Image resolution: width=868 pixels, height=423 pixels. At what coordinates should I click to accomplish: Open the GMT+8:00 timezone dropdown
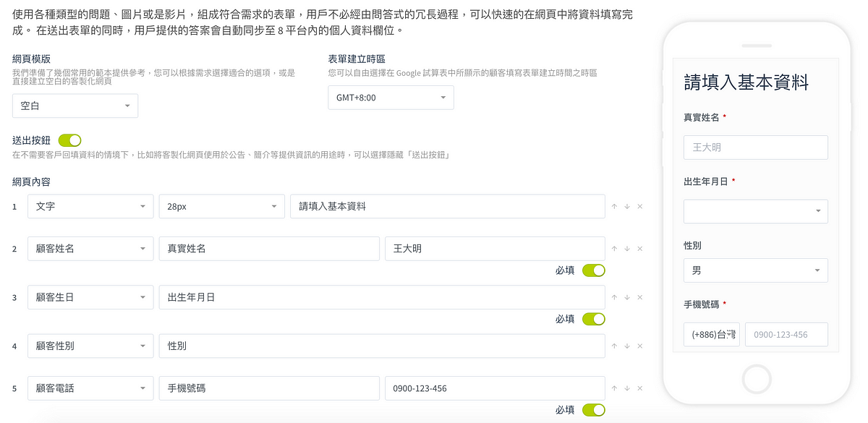click(x=391, y=98)
